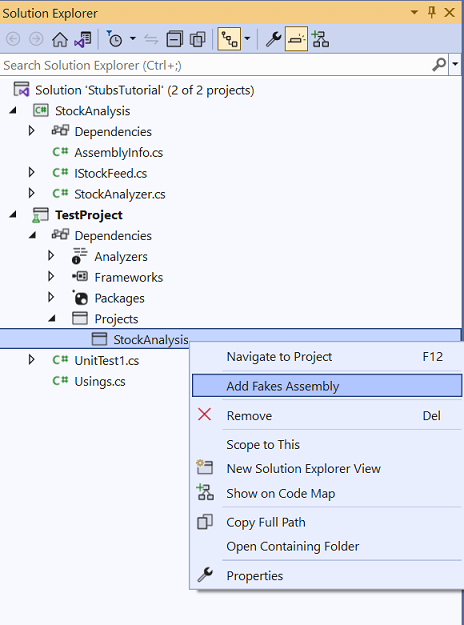Open the Pending Changes Filter clock icon
Screen dimensions: 464x625
(114, 39)
